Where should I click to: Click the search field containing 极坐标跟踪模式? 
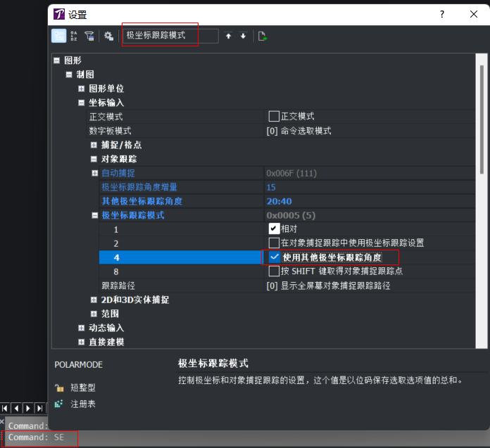point(169,35)
